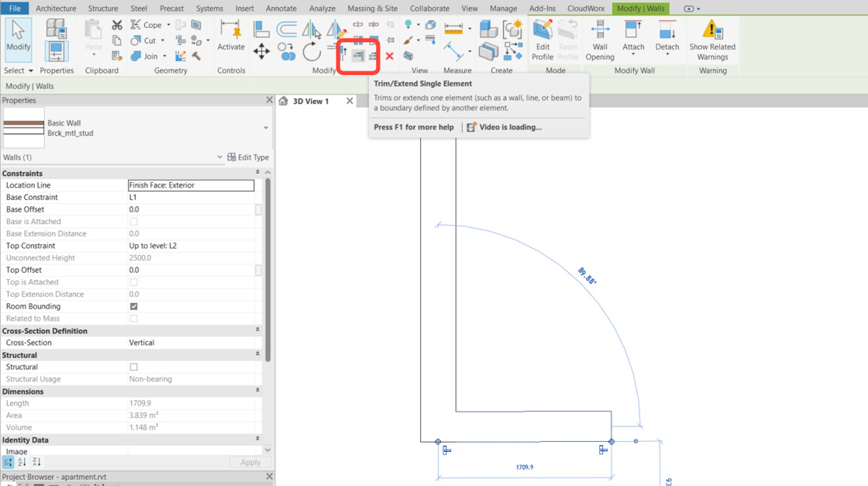Activate the Move tool
The height and width of the screenshot is (486, 868).
coord(261,52)
